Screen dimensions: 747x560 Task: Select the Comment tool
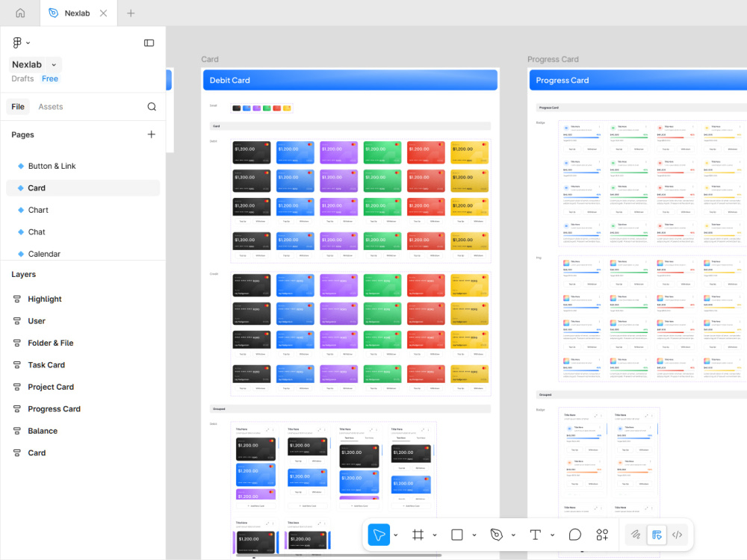[575, 535]
